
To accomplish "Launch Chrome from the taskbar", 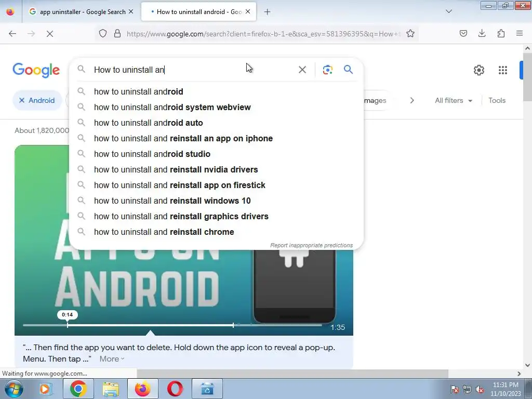I will pos(78,389).
